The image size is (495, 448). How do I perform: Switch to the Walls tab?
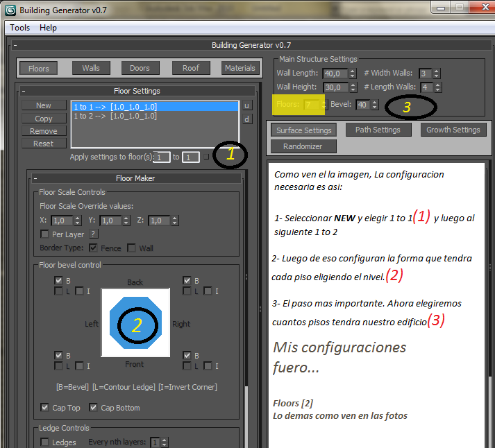[91, 68]
